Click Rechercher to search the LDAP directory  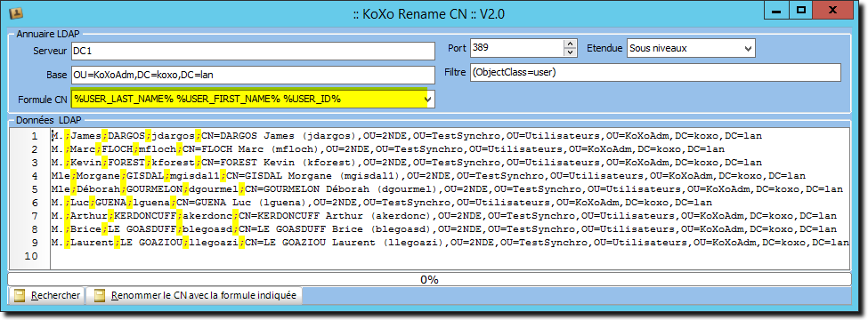(46, 296)
